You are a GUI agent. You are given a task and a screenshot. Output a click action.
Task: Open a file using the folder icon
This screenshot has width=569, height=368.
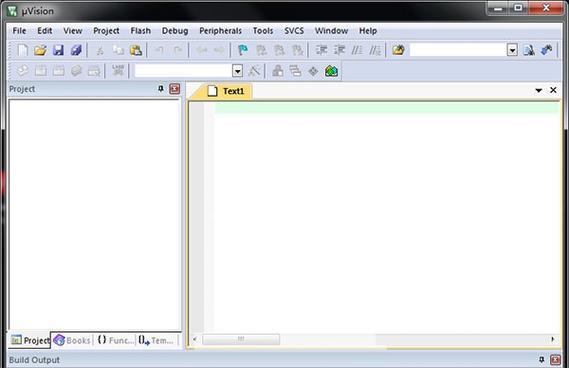(40, 50)
